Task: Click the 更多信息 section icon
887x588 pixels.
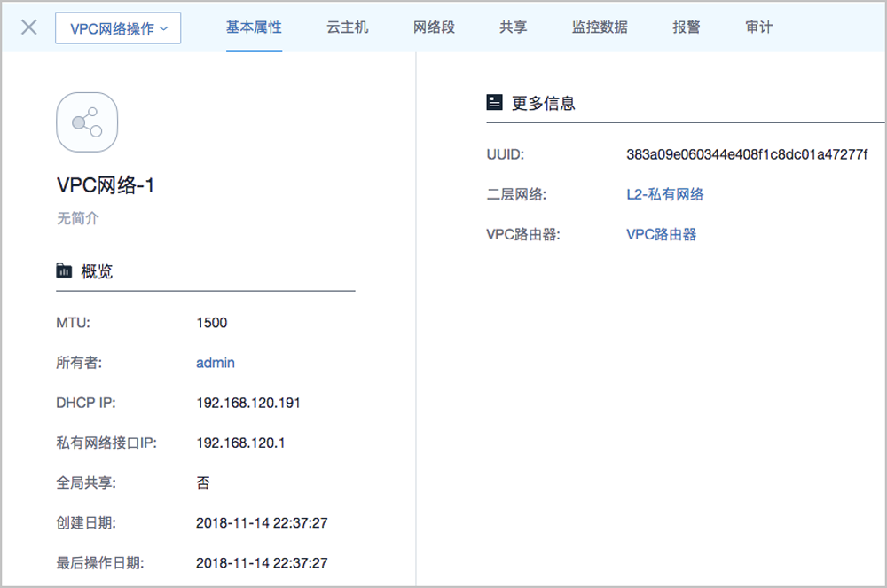Action: (494, 103)
